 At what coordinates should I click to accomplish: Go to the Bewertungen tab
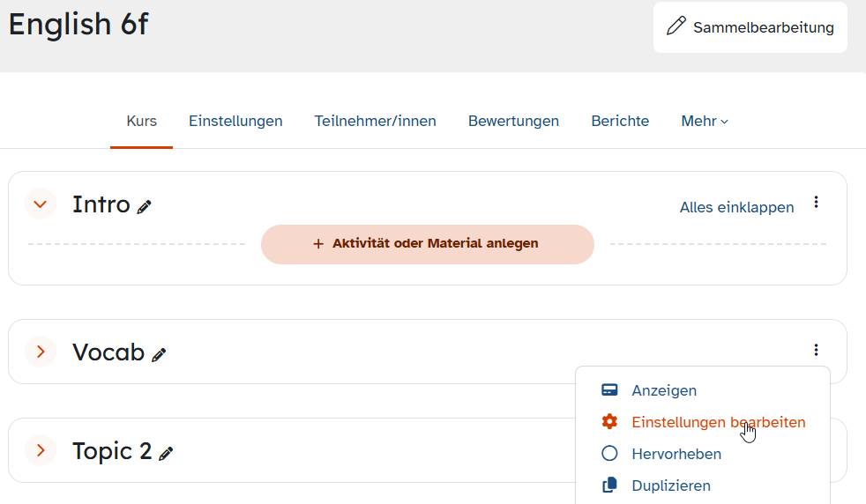[x=513, y=121]
